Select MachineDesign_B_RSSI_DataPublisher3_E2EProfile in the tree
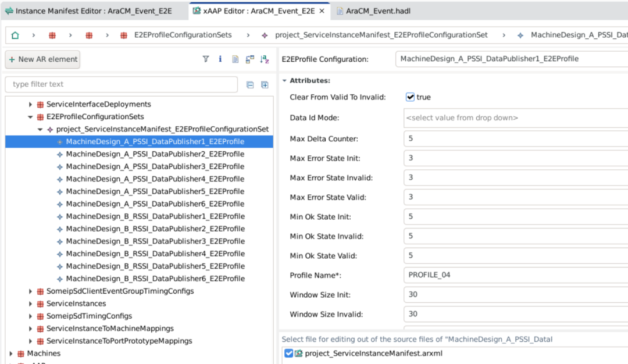Screen dimensions: 628x364 pyautogui.click(x=155, y=241)
